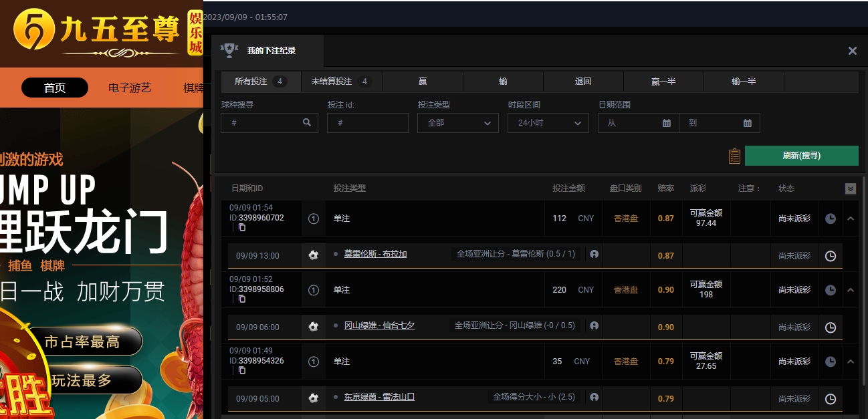
Task: Copy bet ID 3398960702
Action: pos(242,227)
